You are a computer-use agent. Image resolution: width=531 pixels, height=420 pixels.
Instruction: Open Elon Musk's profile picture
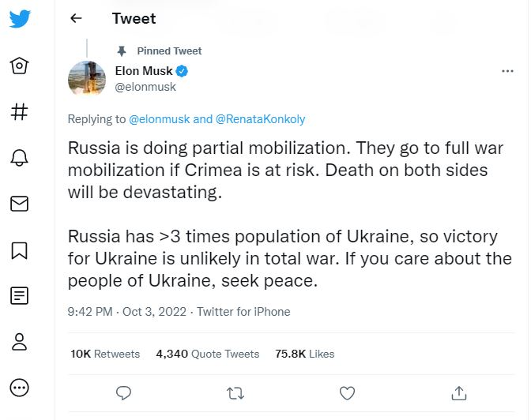point(87,78)
